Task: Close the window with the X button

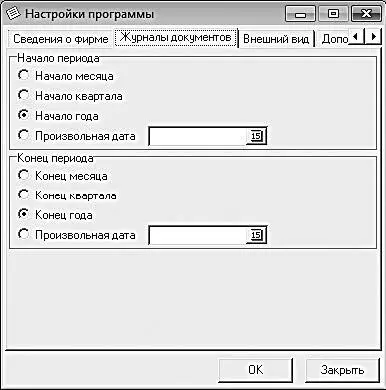Action: tap(366, 14)
